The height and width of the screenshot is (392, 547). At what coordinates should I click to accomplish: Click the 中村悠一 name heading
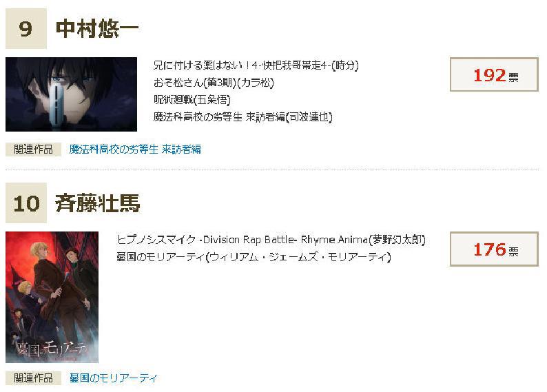pos(97,29)
